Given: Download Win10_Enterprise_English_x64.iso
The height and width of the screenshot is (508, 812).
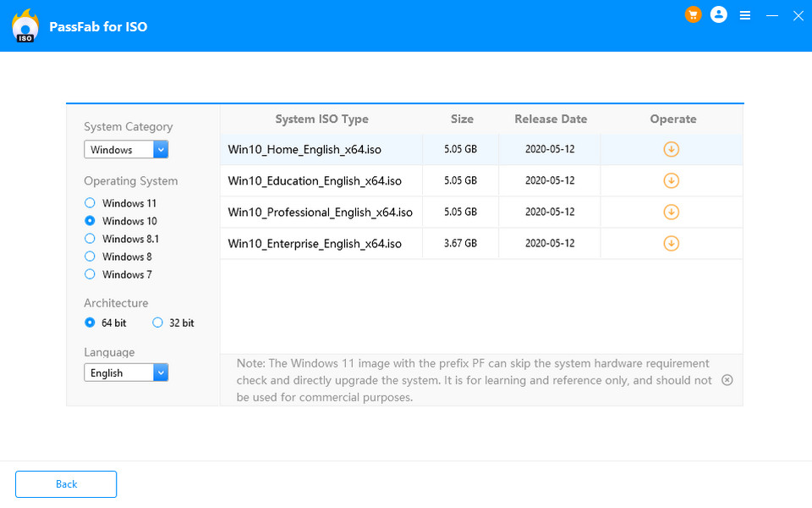Looking at the screenshot, I should pos(671,244).
